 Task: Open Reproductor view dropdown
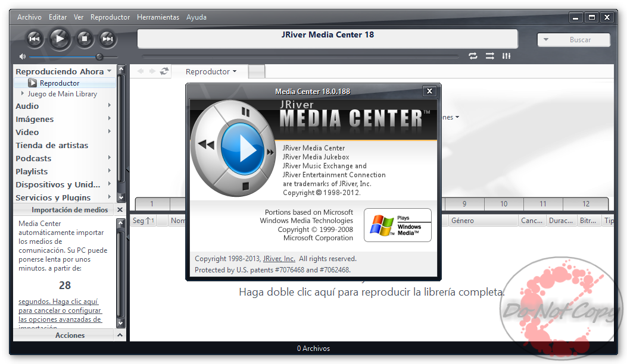pyautogui.click(x=211, y=71)
